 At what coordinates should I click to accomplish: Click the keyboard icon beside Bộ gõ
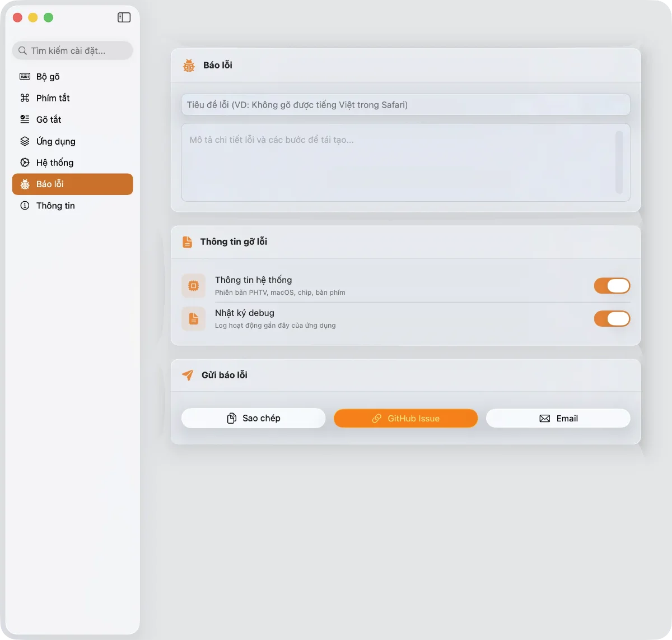click(25, 76)
